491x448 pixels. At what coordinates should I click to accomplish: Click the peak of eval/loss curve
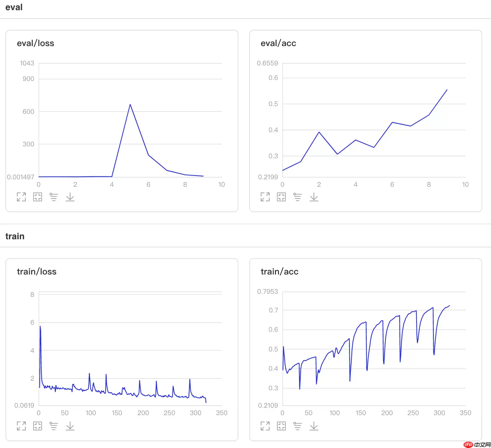[x=130, y=104]
